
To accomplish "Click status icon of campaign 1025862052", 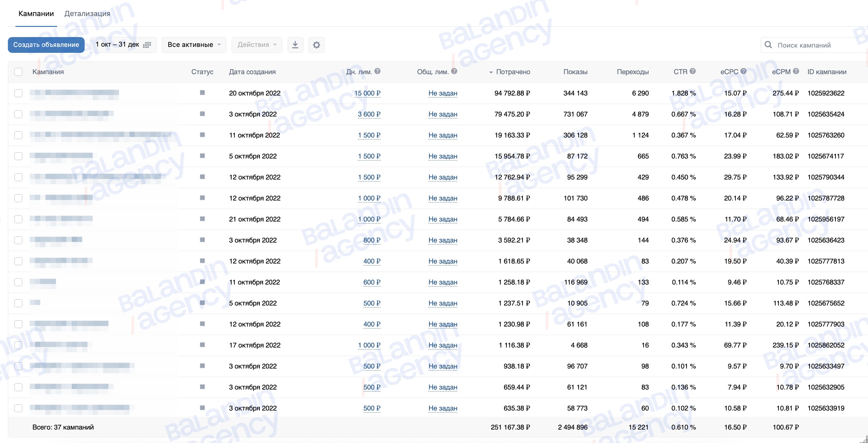I will point(202,345).
